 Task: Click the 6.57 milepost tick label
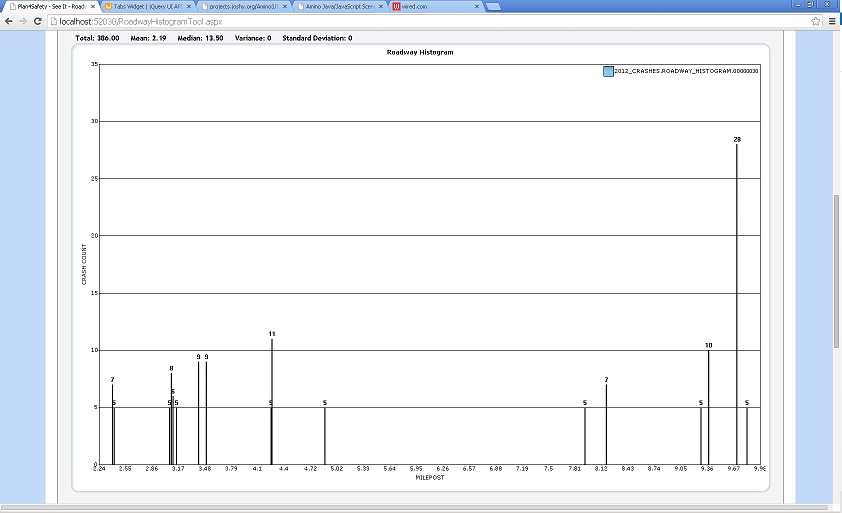(469, 469)
